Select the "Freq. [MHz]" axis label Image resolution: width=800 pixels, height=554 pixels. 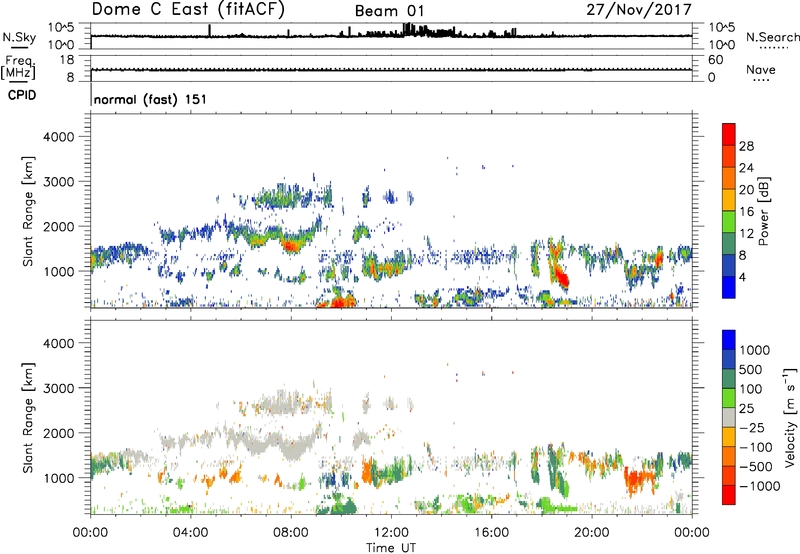pyautogui.click(x=18, y=68)
